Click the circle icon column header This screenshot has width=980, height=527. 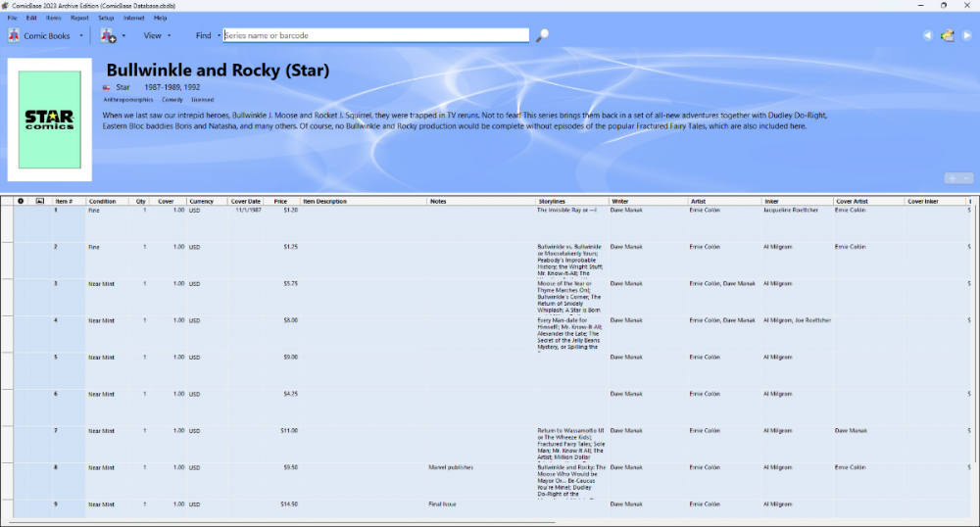(x=21, y=201)
